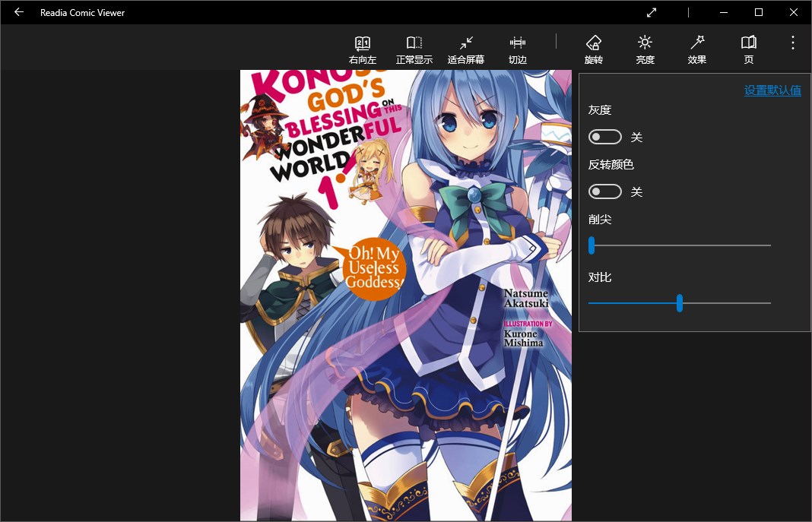Click the 设置默认值 reset defaults link
Viewport: 812px width, 522px height.
772,90
